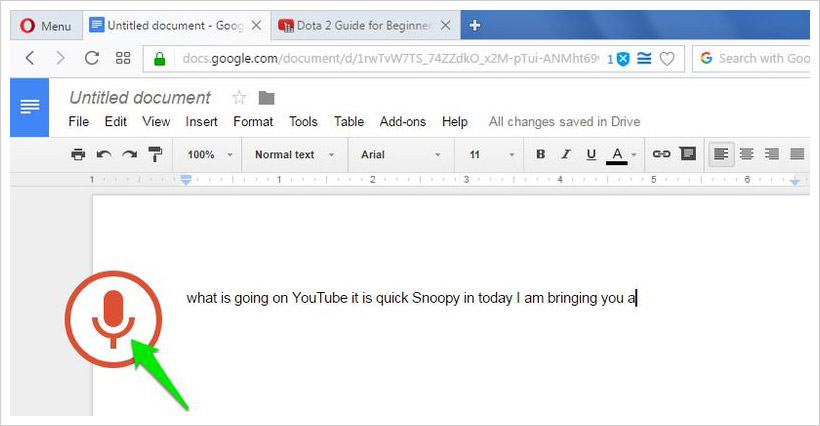Close the Untitled document tab
Screen dimensions: 820x426
(x=256, y=25)
